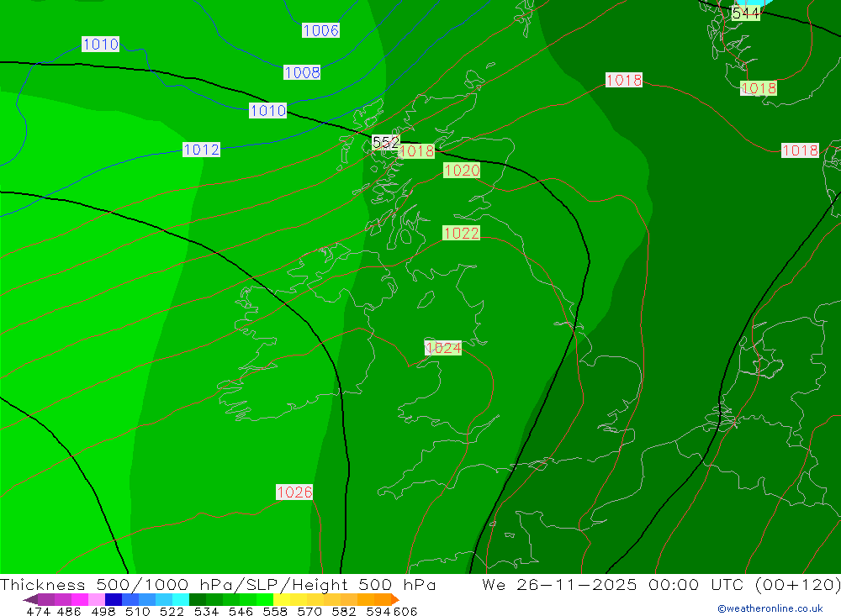This screenshot has height=616, width=841.
Task: Click the 546 legend value
Action: tap(241, 611)
